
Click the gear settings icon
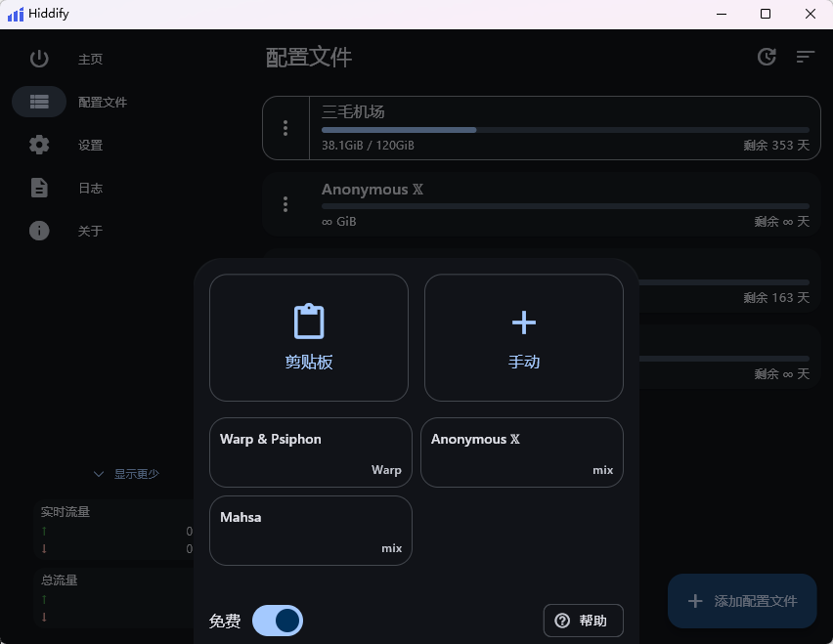39,145
